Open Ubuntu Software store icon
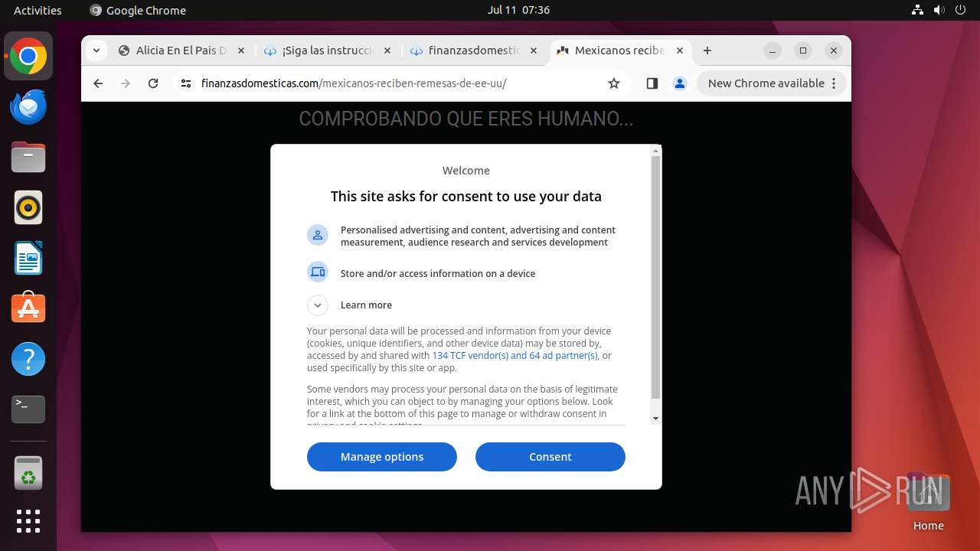Image resolution: width=980 pixels, height=551 pixels. click(28, 308)
